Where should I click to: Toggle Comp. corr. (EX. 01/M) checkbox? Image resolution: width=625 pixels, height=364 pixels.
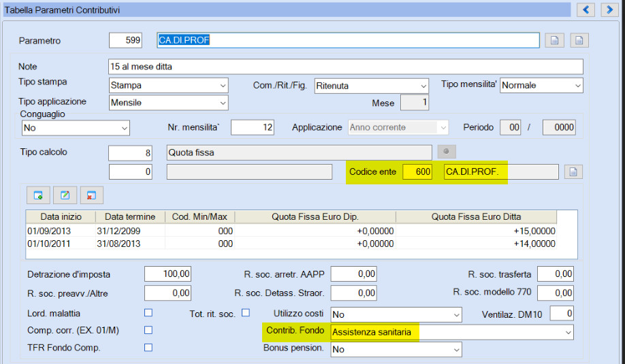point(148,330)
